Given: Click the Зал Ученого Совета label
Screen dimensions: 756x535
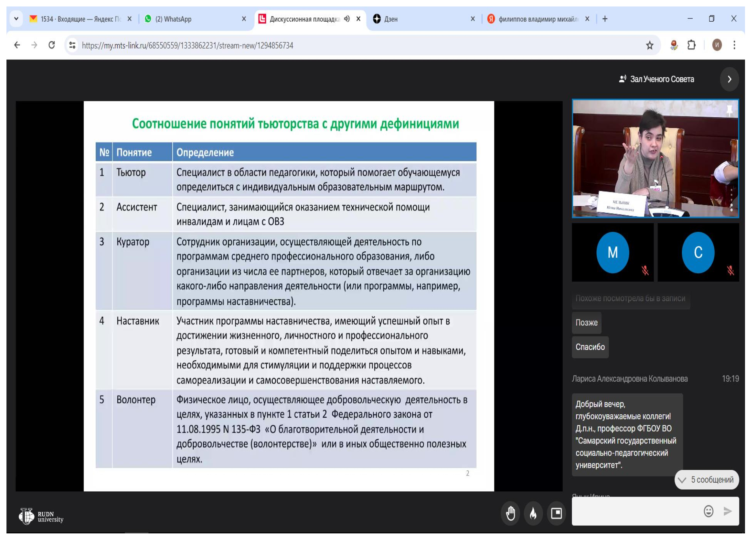Looking at the screenshot, I should click(x=662, y=79).
